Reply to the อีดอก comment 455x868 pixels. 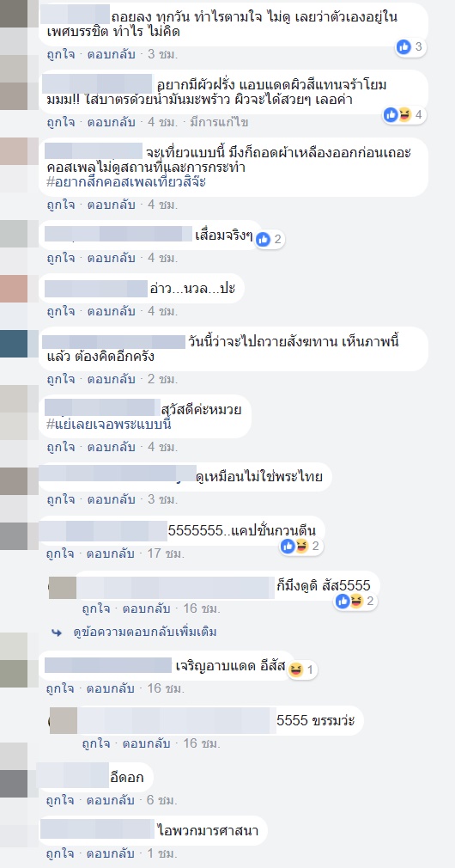pyautogui.click(x=111, y=800)
